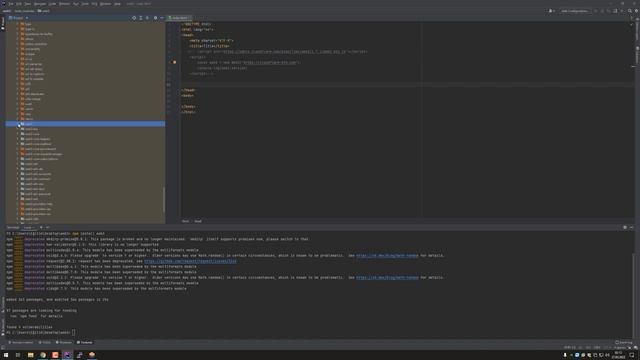640x360 pixels.
Task: Open the Event Log in status bar
Action: [x=624, y=342]
